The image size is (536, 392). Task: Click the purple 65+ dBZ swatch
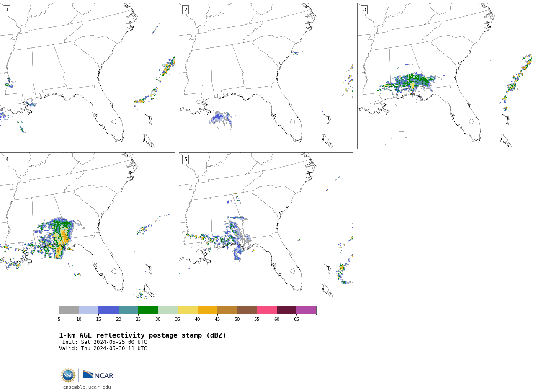pos(306,310)
